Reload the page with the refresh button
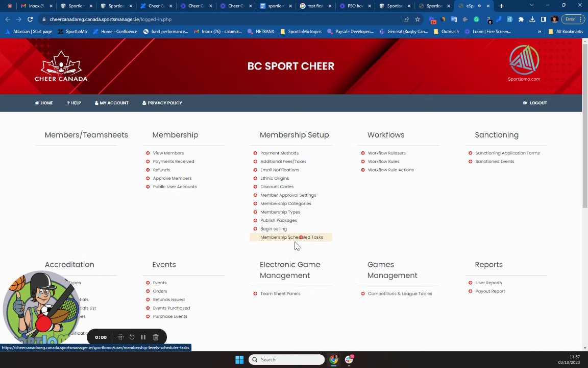 [30, 19]
